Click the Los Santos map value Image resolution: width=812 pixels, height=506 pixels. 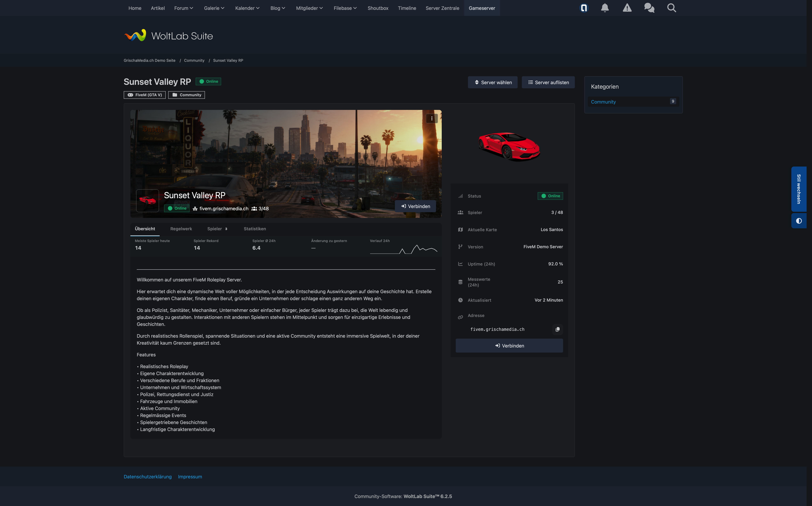point(552,230)
